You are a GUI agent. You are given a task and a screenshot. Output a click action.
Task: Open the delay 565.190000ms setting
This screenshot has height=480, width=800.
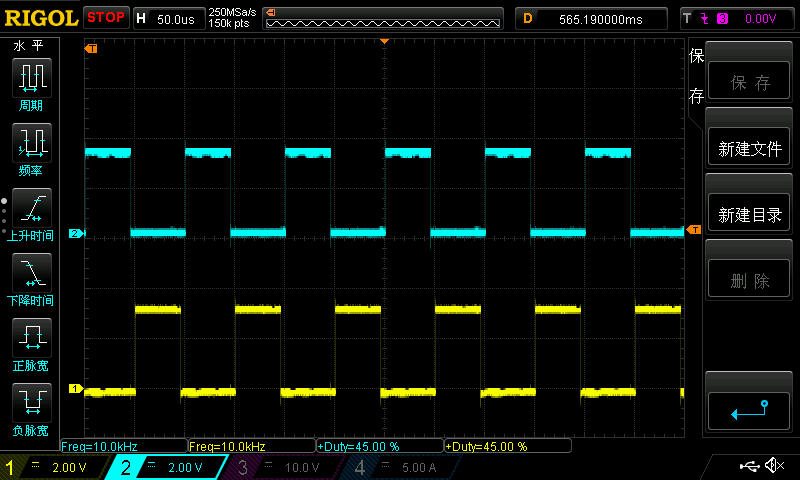[594, 18]
